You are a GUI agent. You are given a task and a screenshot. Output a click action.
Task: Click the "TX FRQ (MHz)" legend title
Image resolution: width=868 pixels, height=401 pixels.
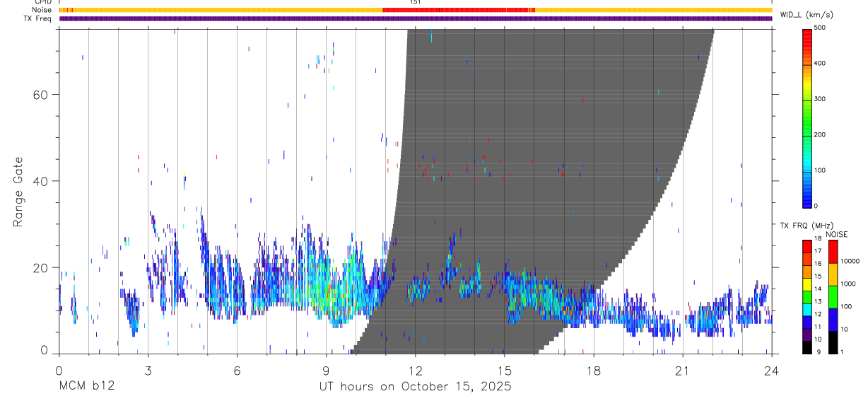pyautogui.click(x=806, y=226)
